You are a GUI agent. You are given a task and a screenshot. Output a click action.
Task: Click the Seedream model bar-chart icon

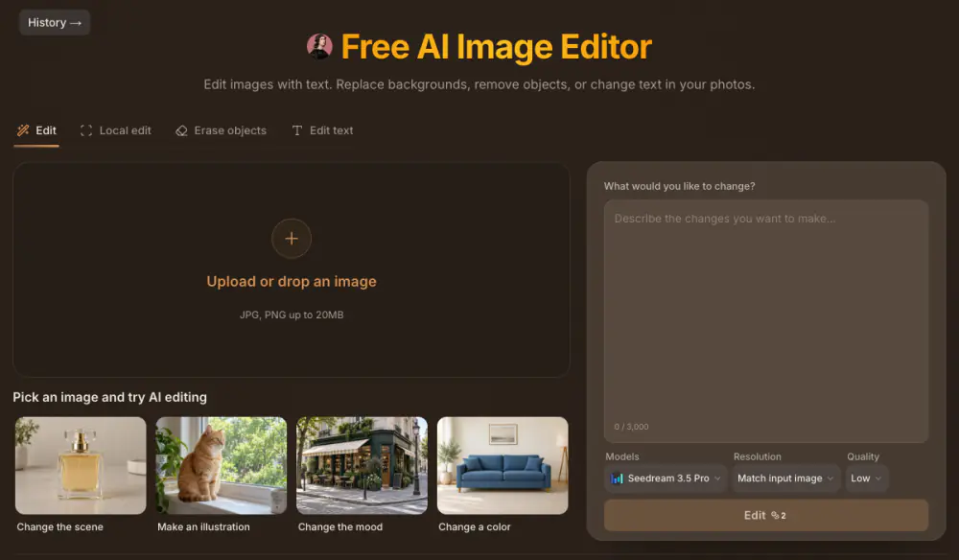[x=617, y=478]
